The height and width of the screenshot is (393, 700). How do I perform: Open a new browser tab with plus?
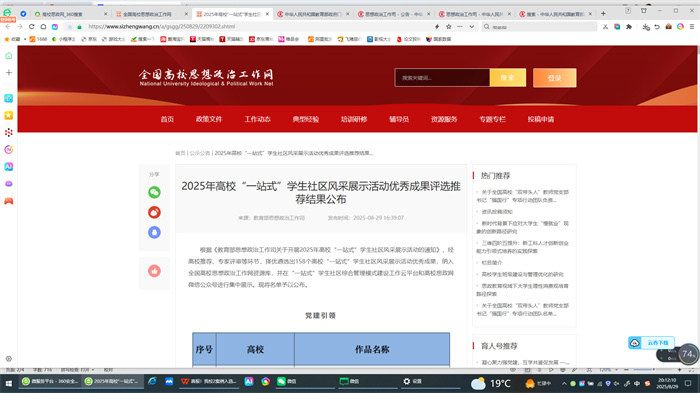(x=603, y=14)
